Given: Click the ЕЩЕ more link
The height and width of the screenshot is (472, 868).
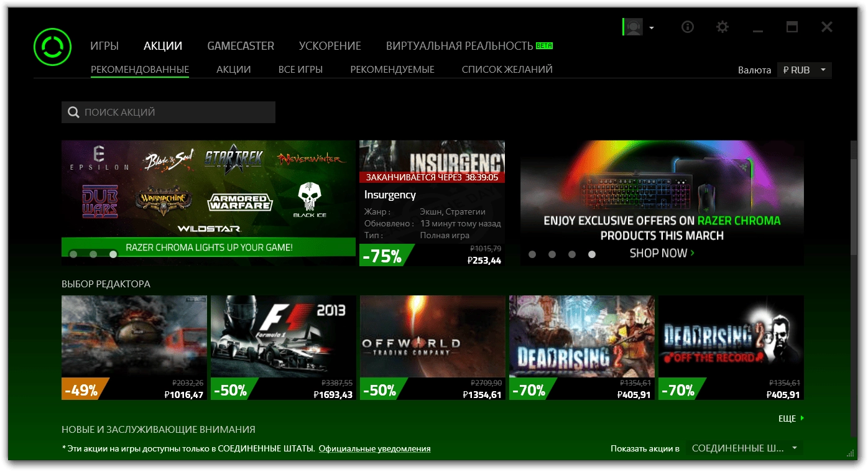Looking at the screenshot, I should tap(791, 419).
